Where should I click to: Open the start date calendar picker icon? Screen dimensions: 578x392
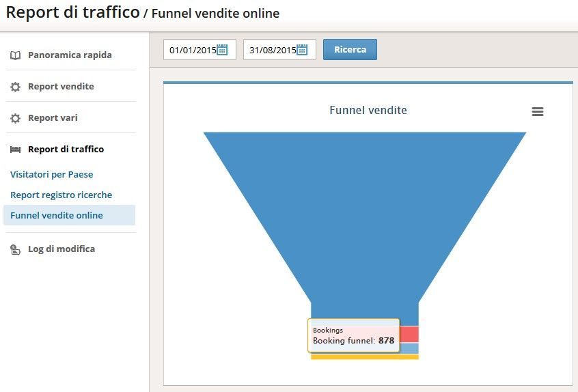click(222, 49)
